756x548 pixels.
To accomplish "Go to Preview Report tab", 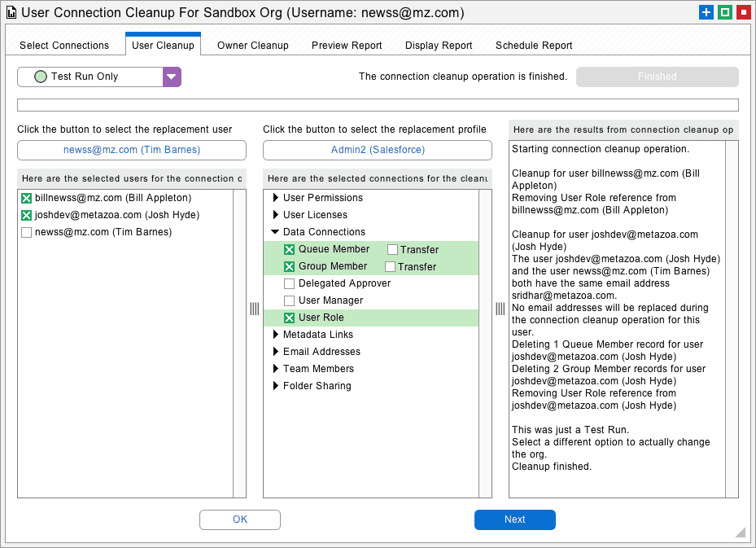I will click(347, 46).
